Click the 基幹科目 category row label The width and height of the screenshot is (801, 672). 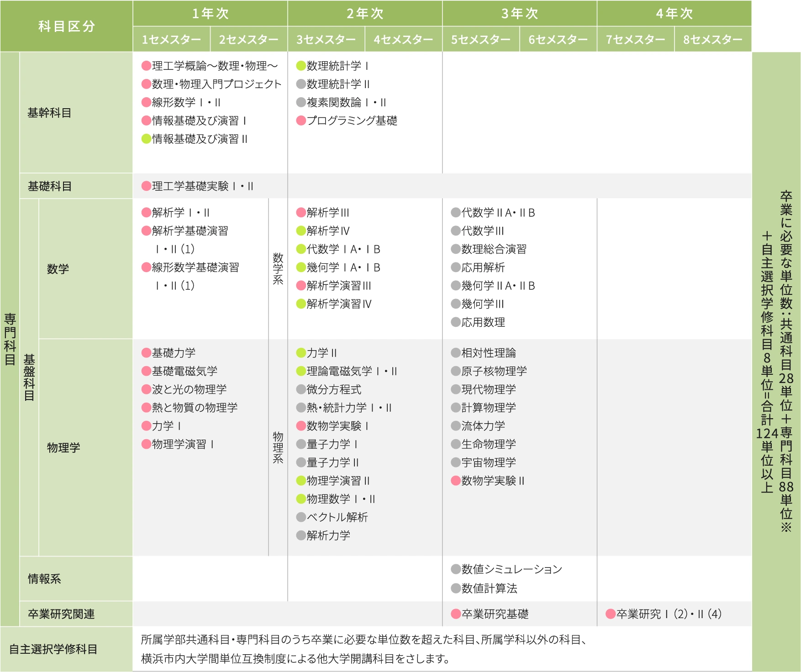coord(50,113)
